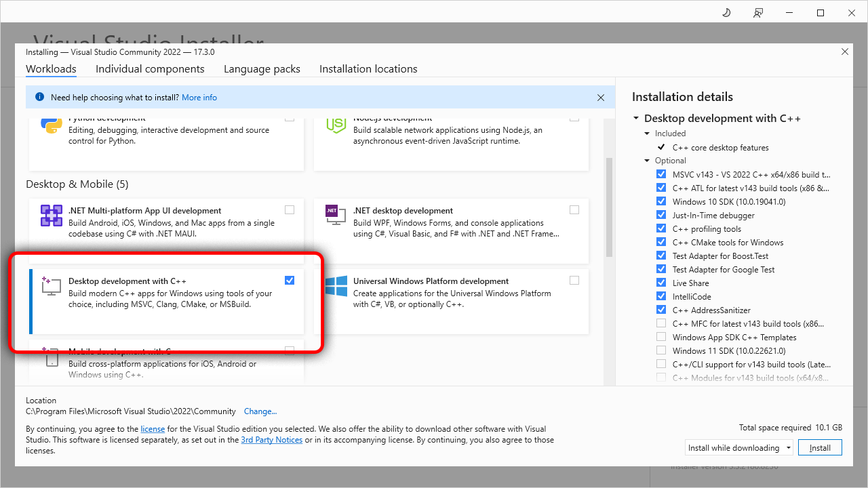Uncheck Windows 10 SDK (10.0.19041.0)
This screenshot has height=488, width=868.
click(x=661, y=201)
